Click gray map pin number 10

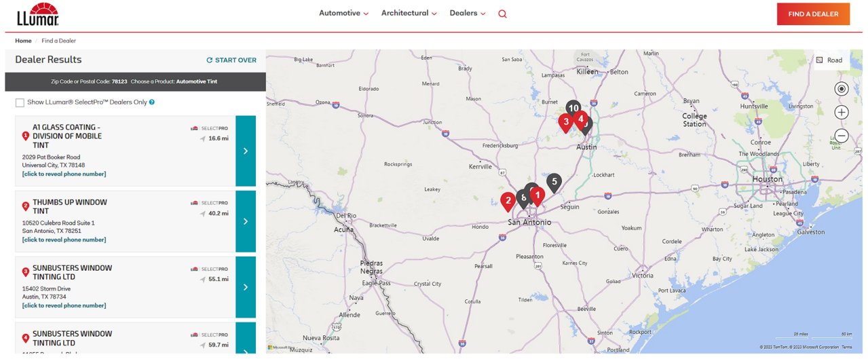[x=573, y=108]
